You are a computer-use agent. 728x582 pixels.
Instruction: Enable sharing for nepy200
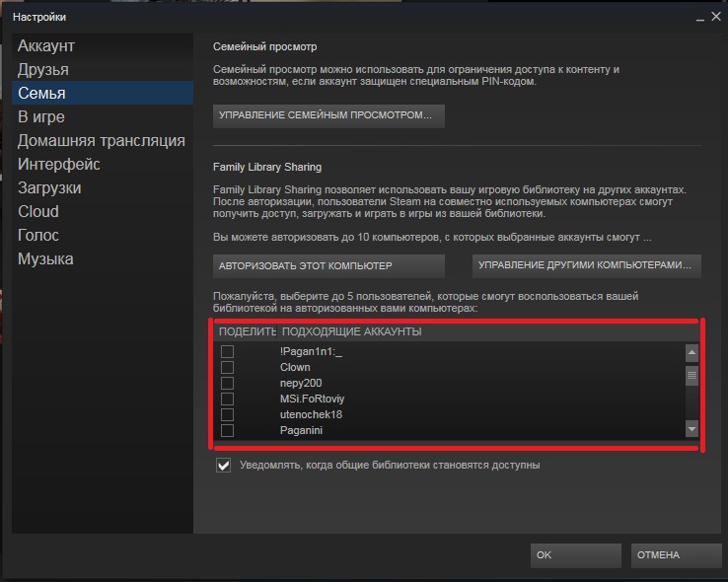tap(227, 383)
